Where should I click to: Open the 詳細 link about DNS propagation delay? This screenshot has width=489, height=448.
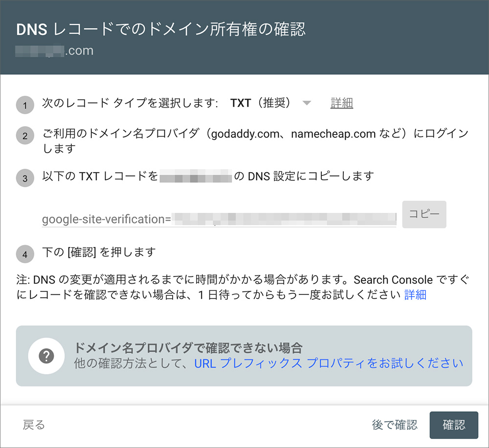tap(417, 294)
